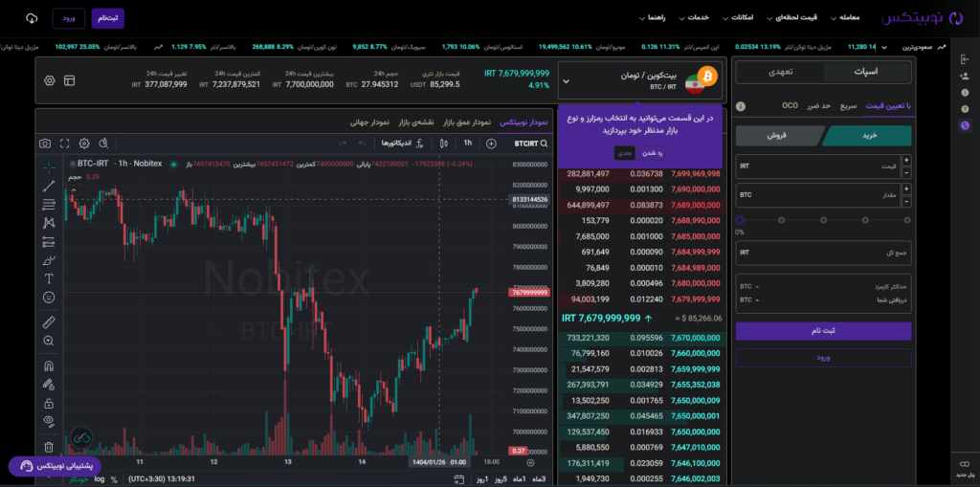Screen dimensions: 980x487
Task: Open the emoji icons drawing tool
Action: click(x=49, y=298)
